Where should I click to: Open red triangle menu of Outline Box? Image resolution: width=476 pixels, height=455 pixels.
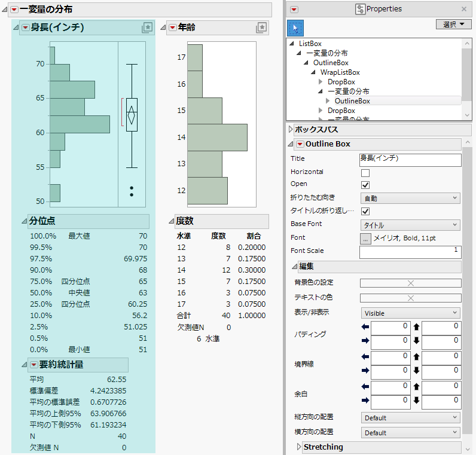click(300, 144)
